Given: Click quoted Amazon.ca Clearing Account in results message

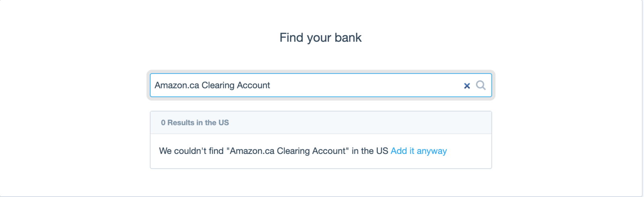Looking at the screenshot, I should tap(288, 151).
